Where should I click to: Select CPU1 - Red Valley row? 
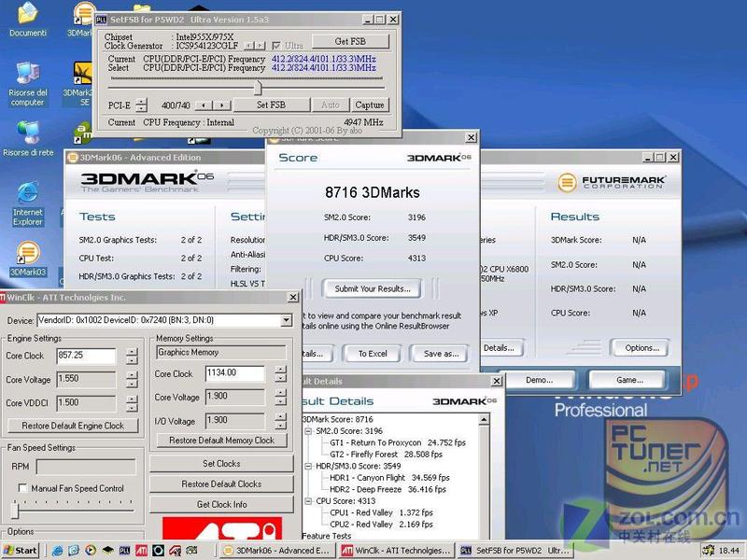click(381, 512)
